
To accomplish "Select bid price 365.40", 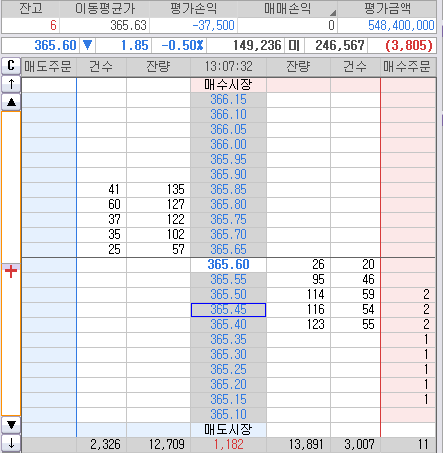I will [228, 325].
